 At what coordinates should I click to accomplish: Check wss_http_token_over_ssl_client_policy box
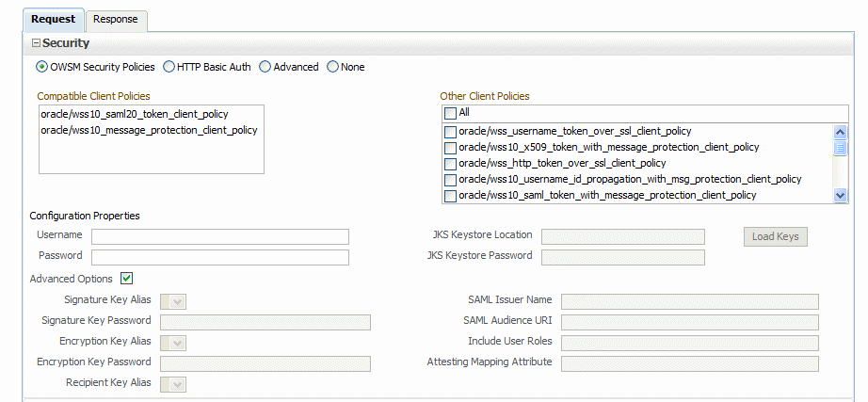click(451, 164)
